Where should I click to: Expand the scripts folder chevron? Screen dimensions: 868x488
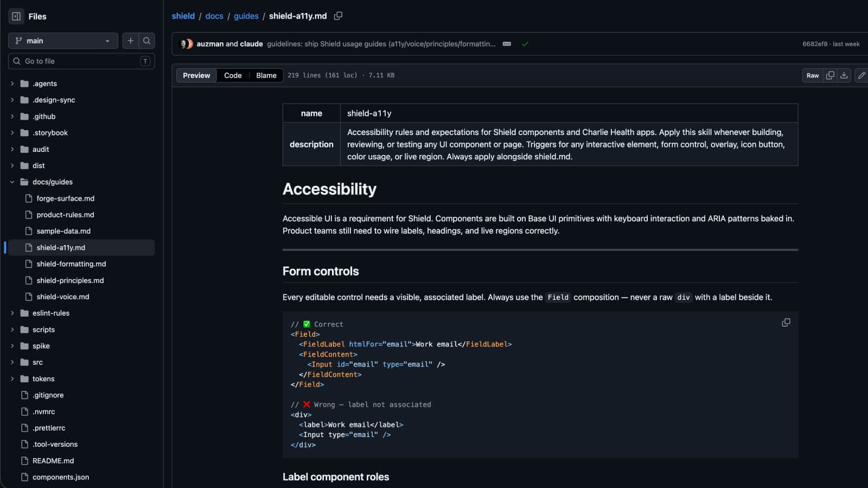(12, 330)
